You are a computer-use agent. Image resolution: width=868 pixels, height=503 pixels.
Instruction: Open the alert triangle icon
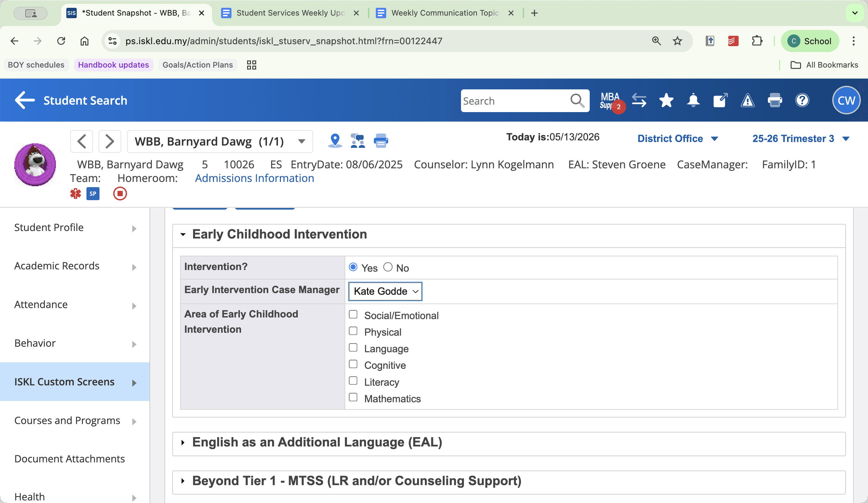747,100
